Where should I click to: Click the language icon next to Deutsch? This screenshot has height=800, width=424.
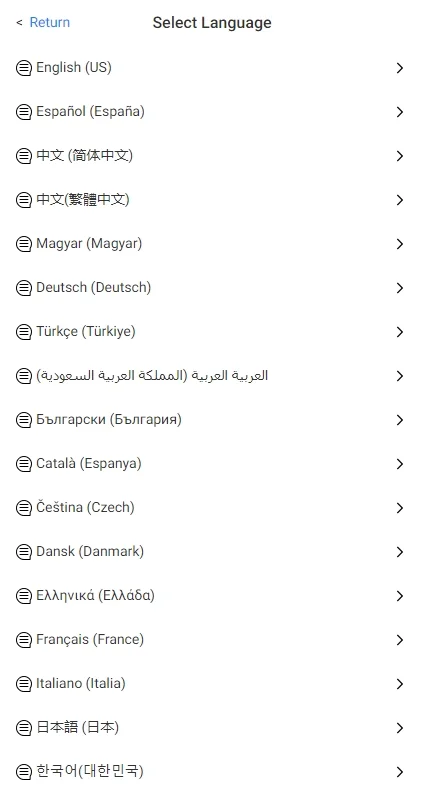click(x=23, y=288)
